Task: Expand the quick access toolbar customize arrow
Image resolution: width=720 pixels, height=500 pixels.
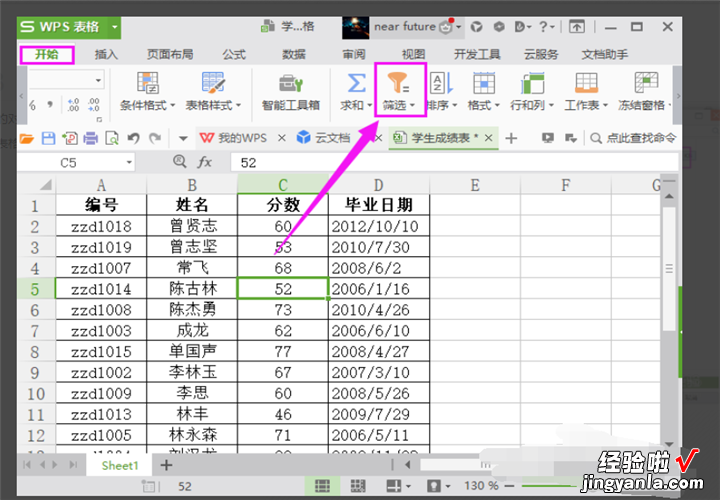Action: pyautogui.click(x=183, y=138)
